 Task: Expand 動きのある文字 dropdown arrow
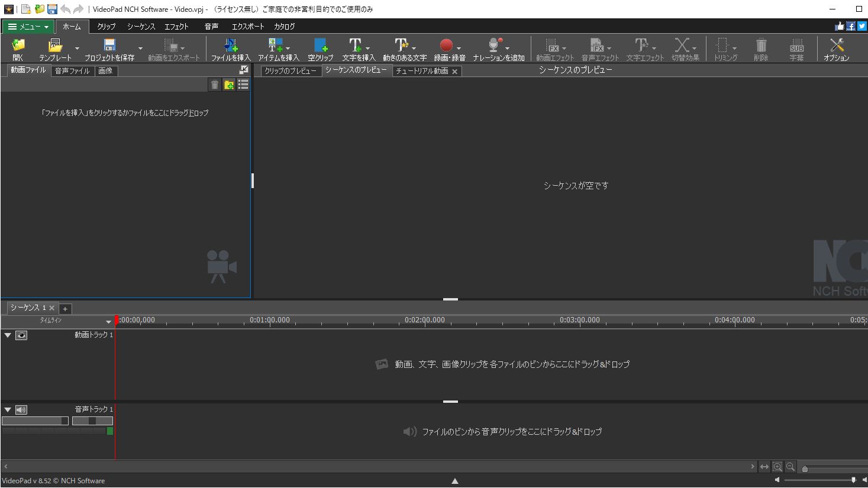(x=414, y=49)
